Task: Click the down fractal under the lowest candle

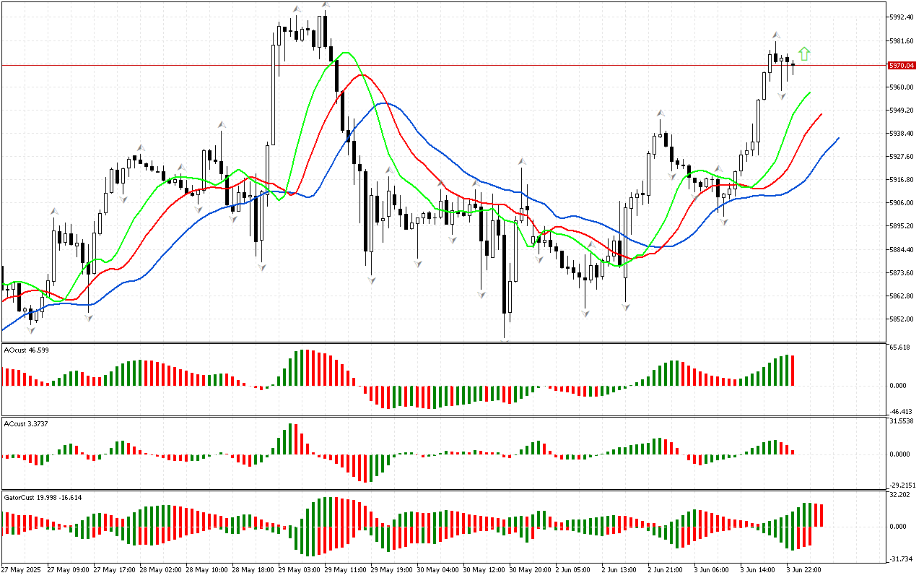Action: pos(505,340)
